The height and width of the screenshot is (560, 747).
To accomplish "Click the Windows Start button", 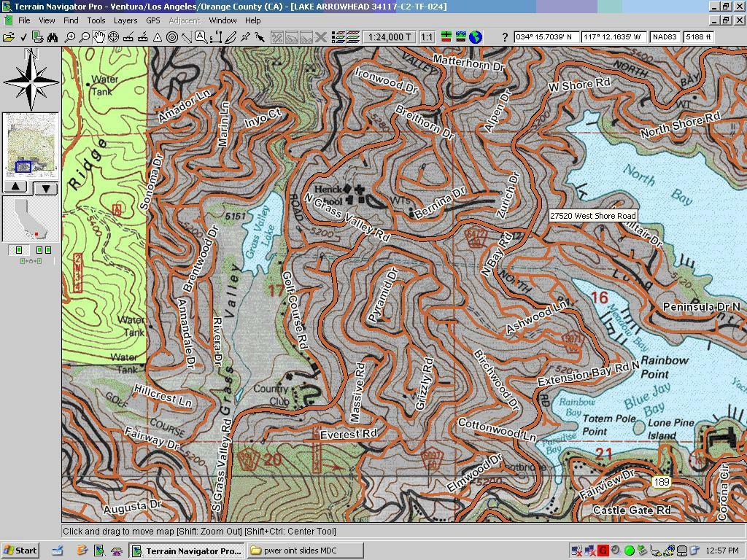I will point(20,551).
